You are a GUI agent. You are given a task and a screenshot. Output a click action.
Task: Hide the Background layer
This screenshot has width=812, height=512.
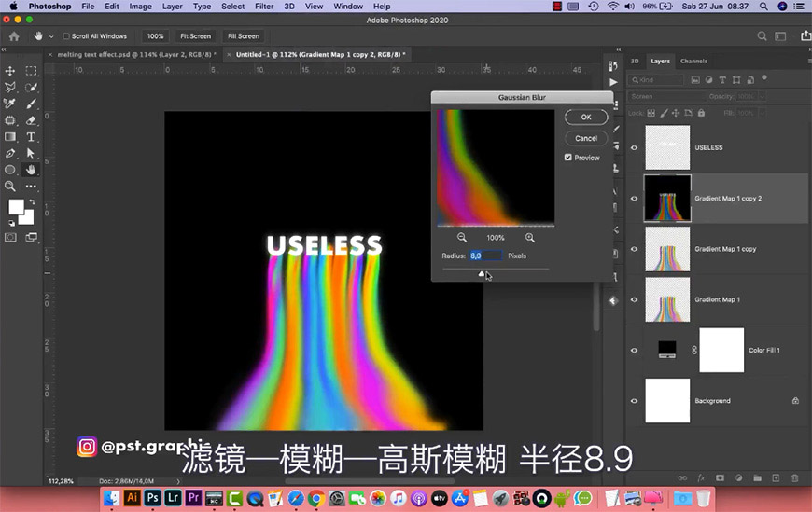(635, 401)
